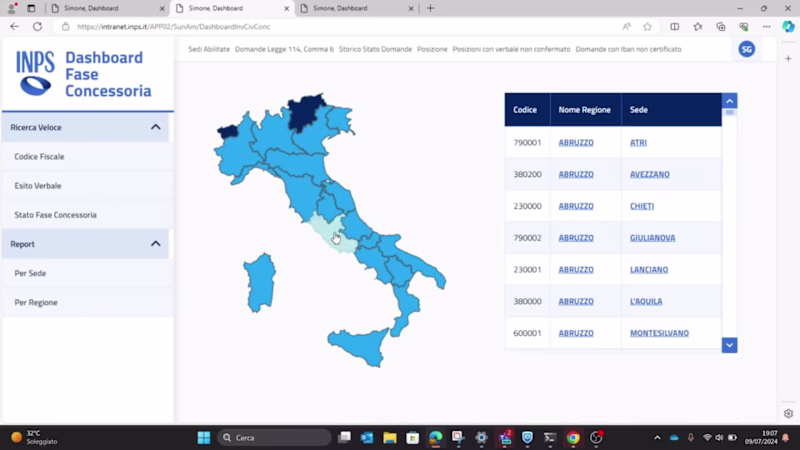Click the sidebar plus icon on right edge
Image resolution: width=800 pixels, height=450 pixels.
pos(788,59)
